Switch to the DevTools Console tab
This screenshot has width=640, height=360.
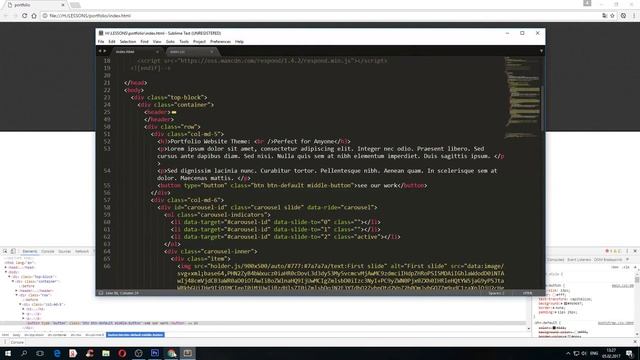(48, 251)
